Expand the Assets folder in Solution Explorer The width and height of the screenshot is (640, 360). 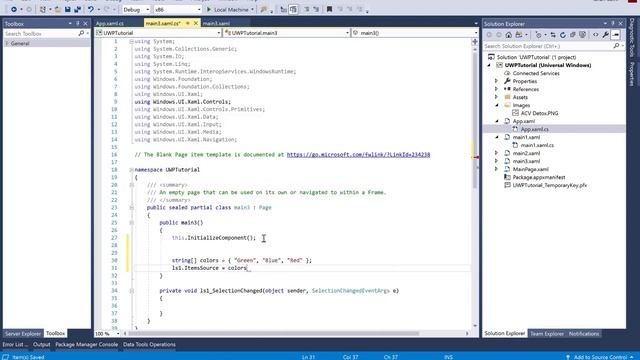coord(496,97)
